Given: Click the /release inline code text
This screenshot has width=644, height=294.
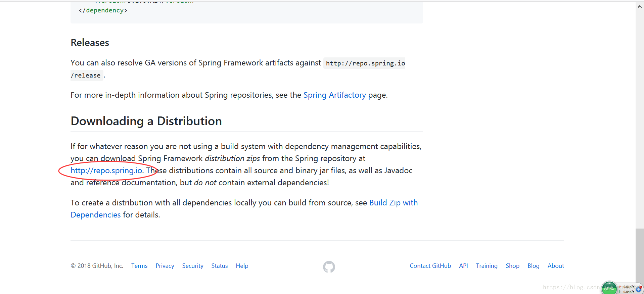Looking at the screenshot, I should pos(86,76).
